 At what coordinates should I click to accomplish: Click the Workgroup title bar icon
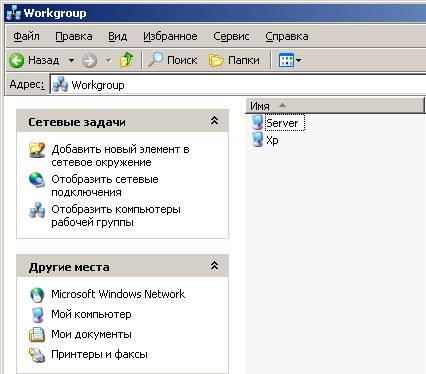[x=14, y=13]
